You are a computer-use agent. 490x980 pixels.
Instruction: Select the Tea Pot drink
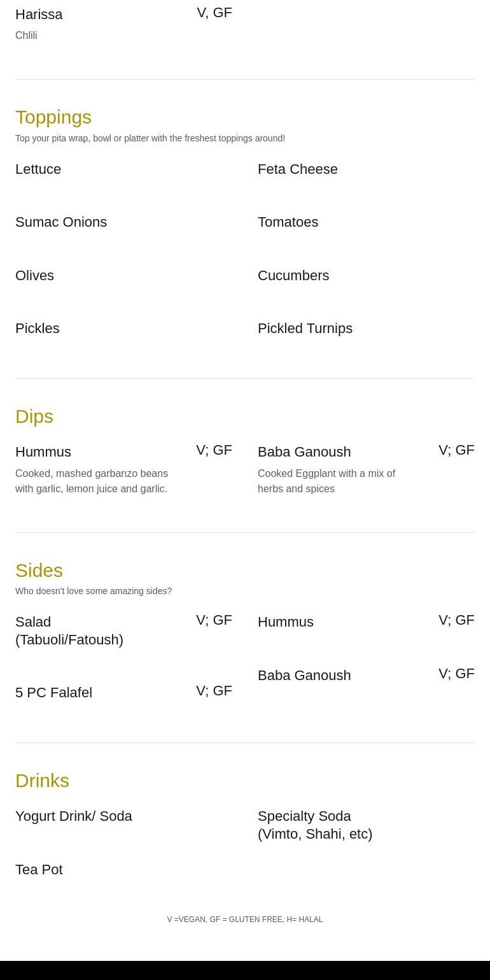[39, 870]
